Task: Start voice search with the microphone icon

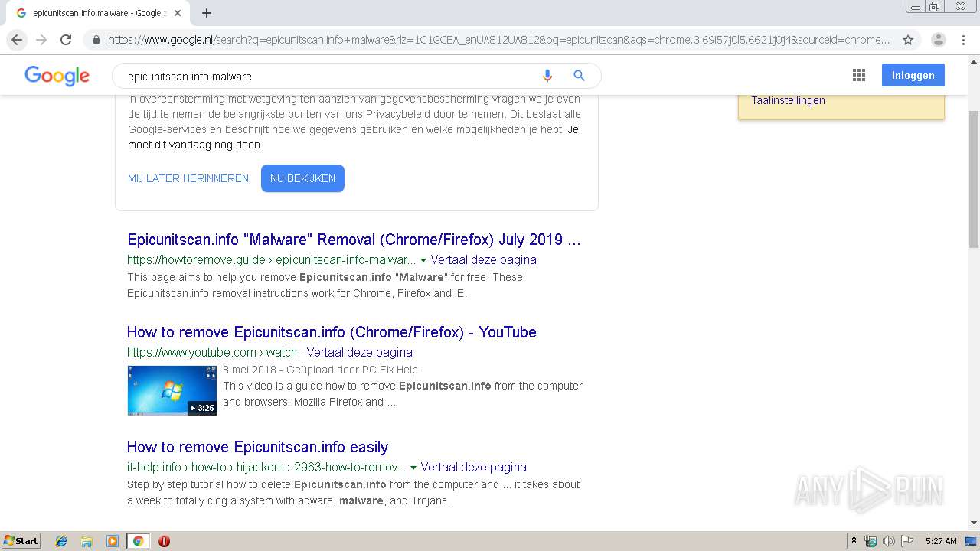Action: click(547, 76)
